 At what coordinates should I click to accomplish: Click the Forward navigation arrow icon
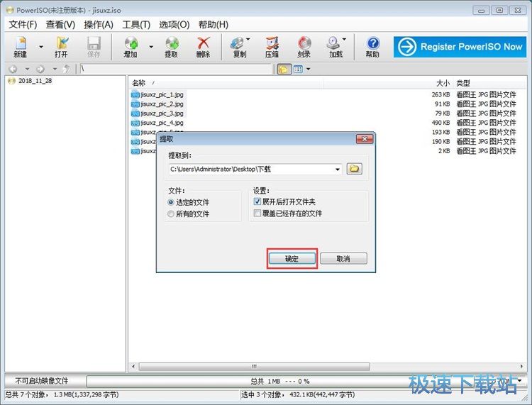(40, 70)
